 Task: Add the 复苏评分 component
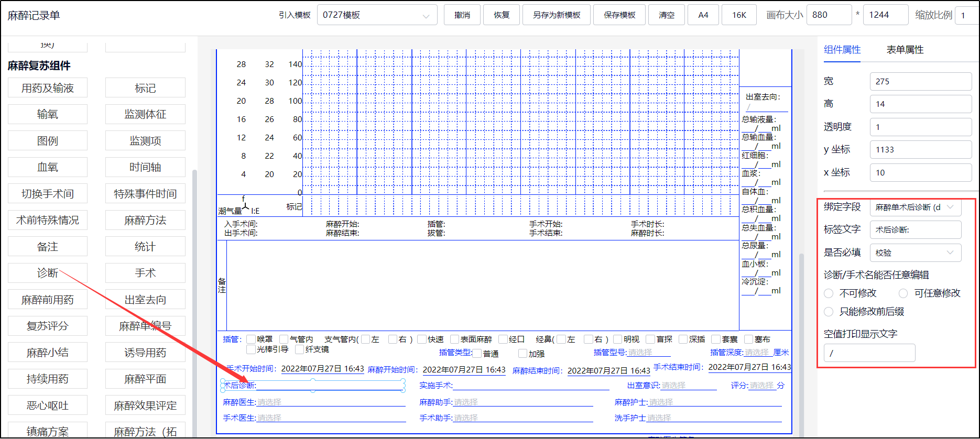coord(48,326)
